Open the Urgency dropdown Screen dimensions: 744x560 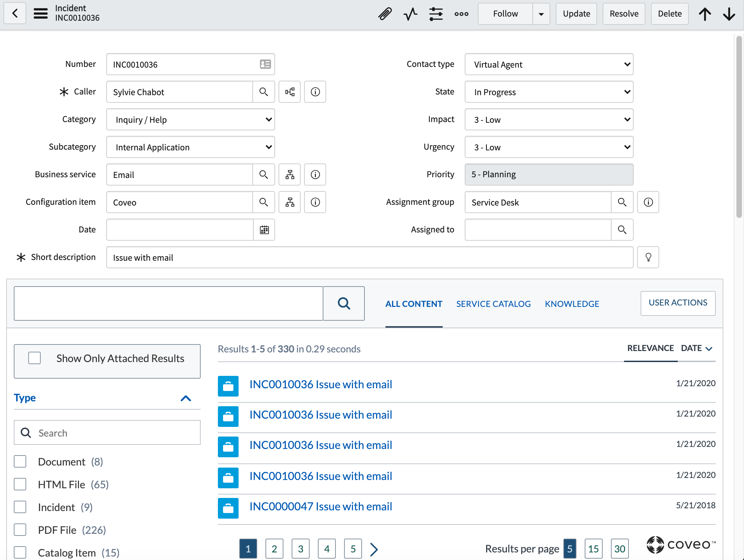pyautogui.click(x=549, y=147)
